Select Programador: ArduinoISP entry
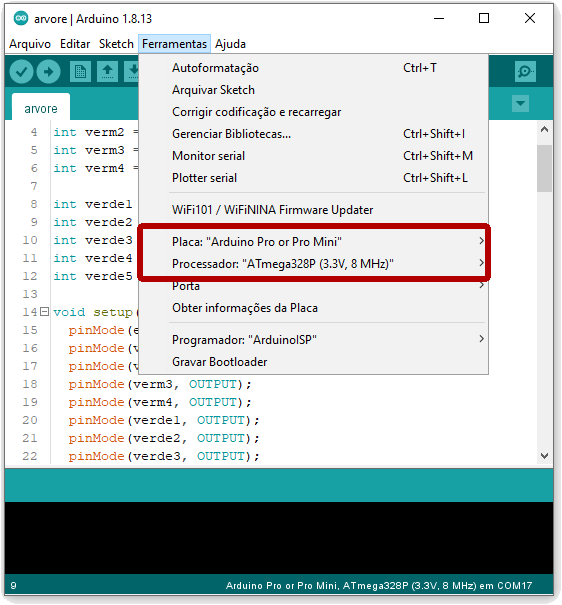Screen dimensions: 562x605 [x=313, y=340]
